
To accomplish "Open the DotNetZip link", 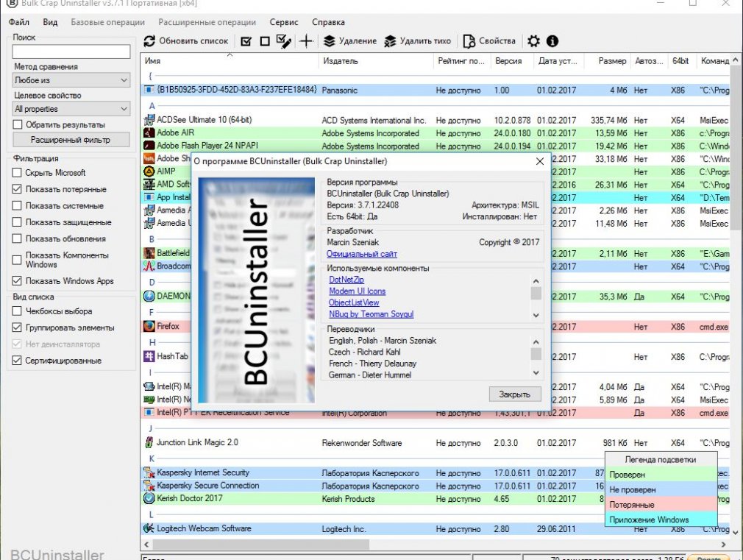I will (346, 280).
